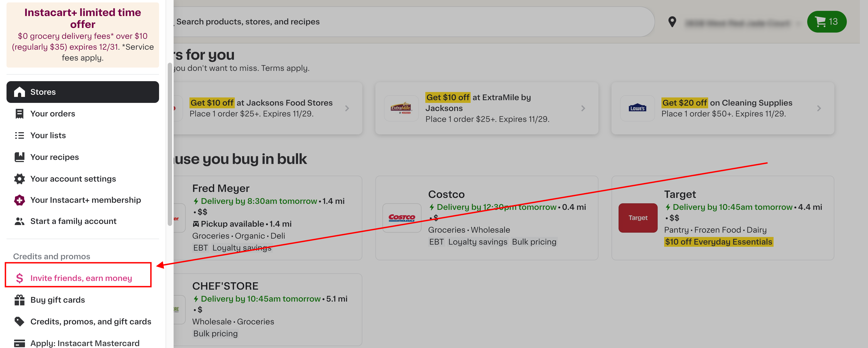The width and height of the screenshot is (868, 348).
Task: Expand the ExtraMile by Jacksons offer chevron
Action: tap(583, 109)
